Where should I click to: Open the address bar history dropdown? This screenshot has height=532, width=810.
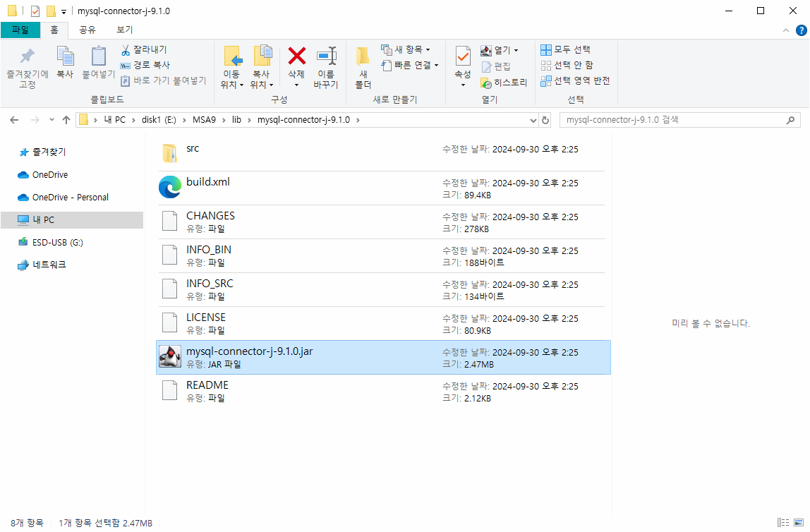point(533,121)
